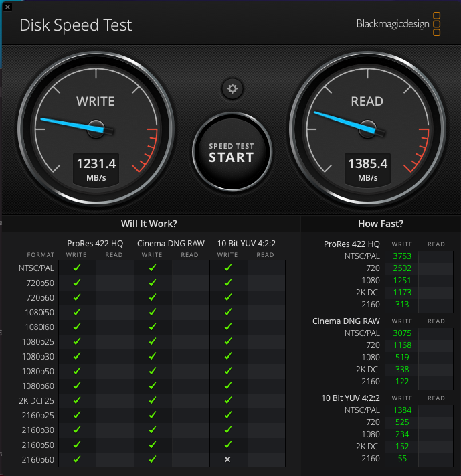Click the 10 Bit YUV 2K DCI value 152

(x=402, y=447)
